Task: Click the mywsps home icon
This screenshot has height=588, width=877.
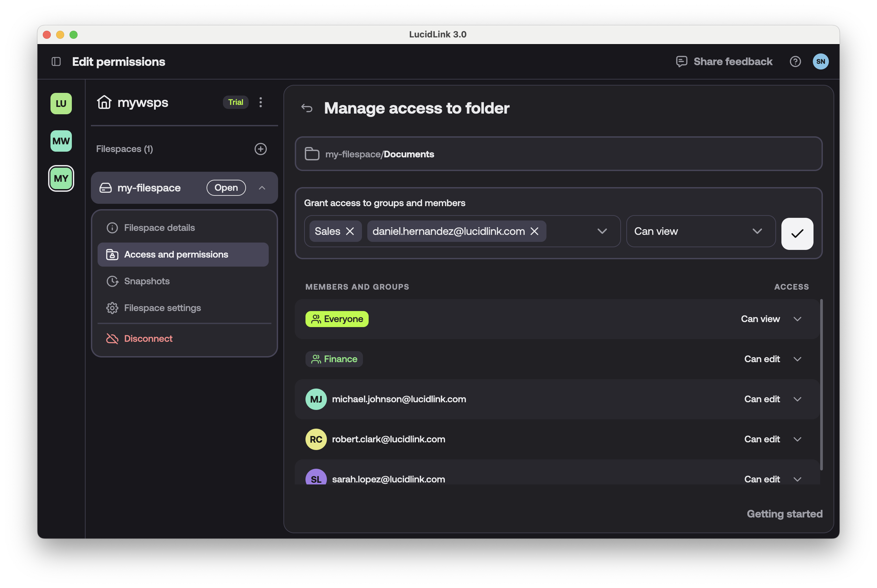Action: (104, 102)
